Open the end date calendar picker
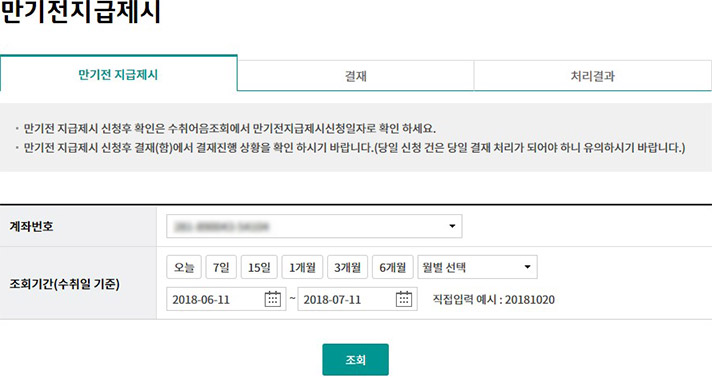This screenshot has width=712, height=378. click(404, 299)
